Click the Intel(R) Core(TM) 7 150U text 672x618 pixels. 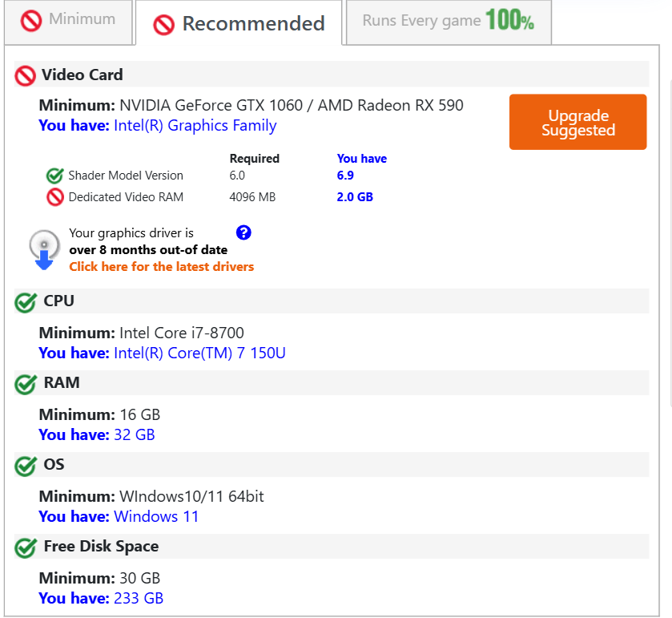(199, 353)
